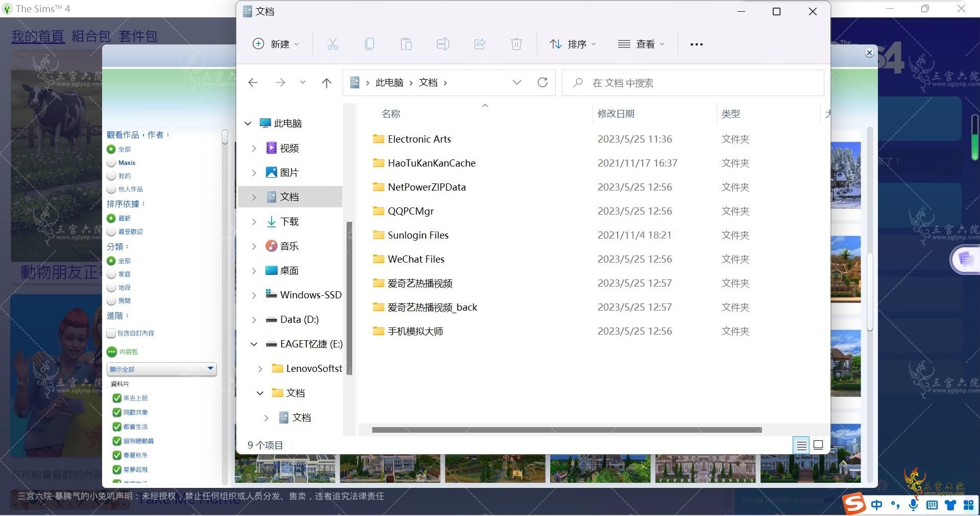Open the 排序 sort dropdown
Screen dimensions: 980x516
(x=573, y=44)
